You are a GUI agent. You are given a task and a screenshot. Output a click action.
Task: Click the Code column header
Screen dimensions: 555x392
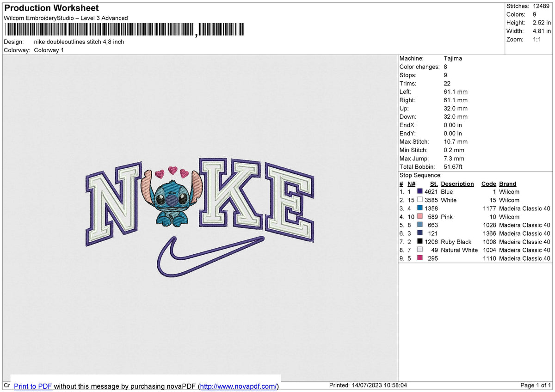click(489, 184)
